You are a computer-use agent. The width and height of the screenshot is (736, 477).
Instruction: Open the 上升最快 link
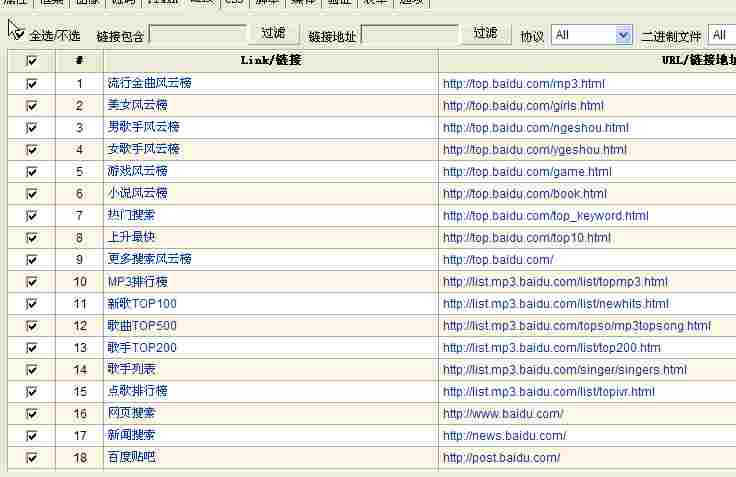point(131,237)
